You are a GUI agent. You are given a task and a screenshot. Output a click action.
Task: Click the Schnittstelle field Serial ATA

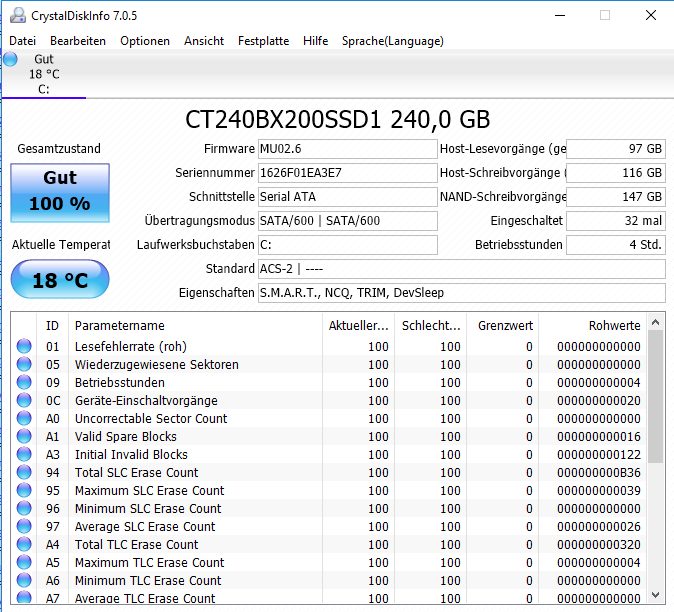coord(348,197)
